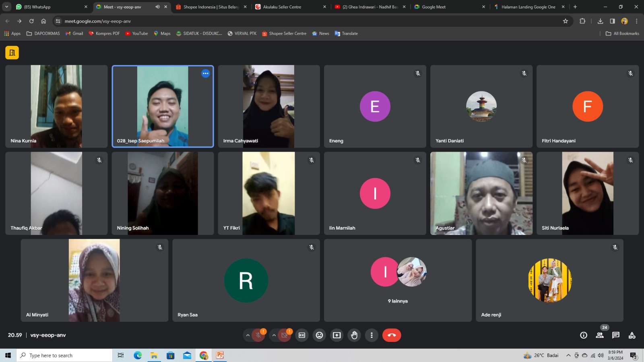The image size is (644, 362).
Task: Show the participants list icon
Action: (x=600, y=335)
